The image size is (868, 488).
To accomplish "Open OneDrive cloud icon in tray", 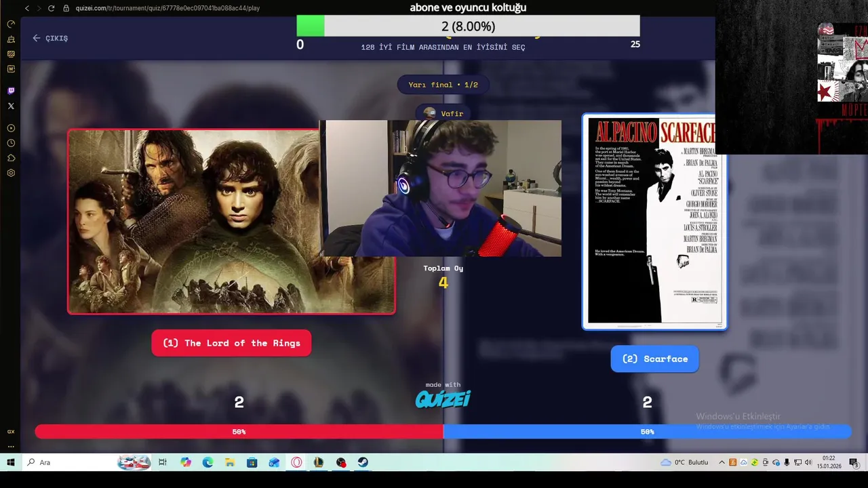I will pyautogui.click(x=776, y=462).
